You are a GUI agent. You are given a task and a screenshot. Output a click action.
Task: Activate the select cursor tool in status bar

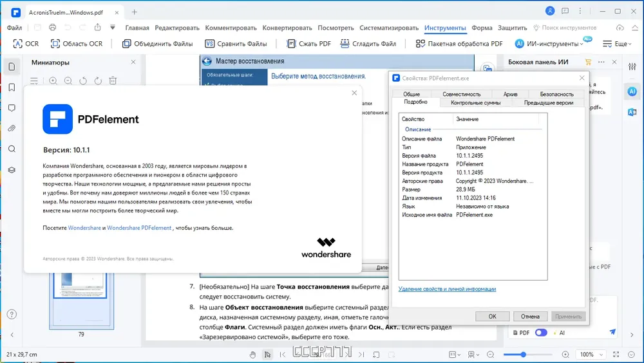tap(267, 355)
